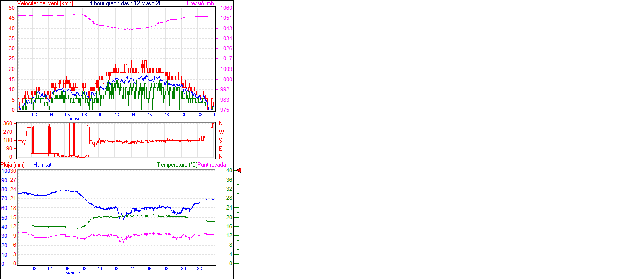Screen dimensions: 644x279
Task: Click hour 12 tick under wind speed chart
Action: 117,115
